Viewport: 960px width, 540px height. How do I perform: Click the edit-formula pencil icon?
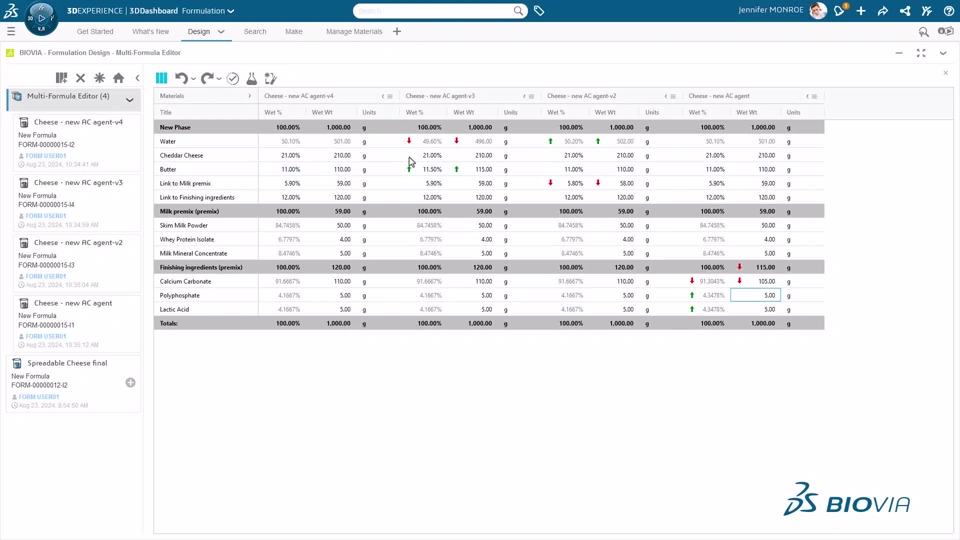pyautogui.click(x=271, y=78)
